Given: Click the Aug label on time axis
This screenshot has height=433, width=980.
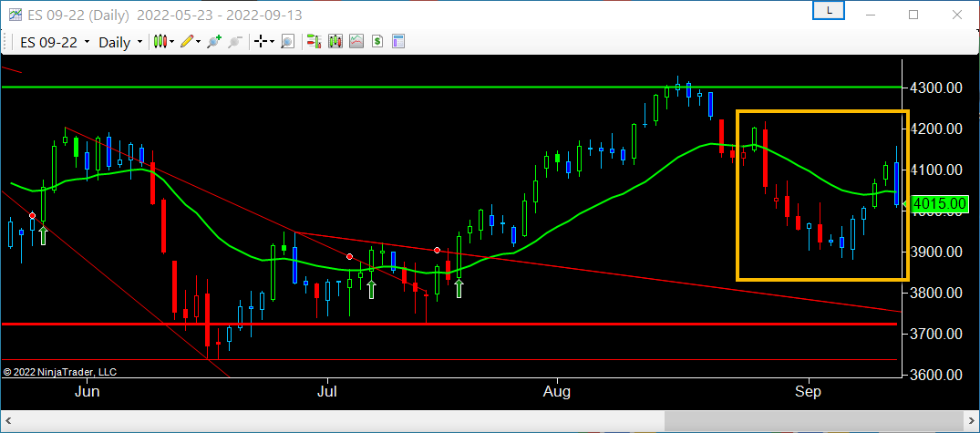Looking at the screenshot, I should click(556, 392).
